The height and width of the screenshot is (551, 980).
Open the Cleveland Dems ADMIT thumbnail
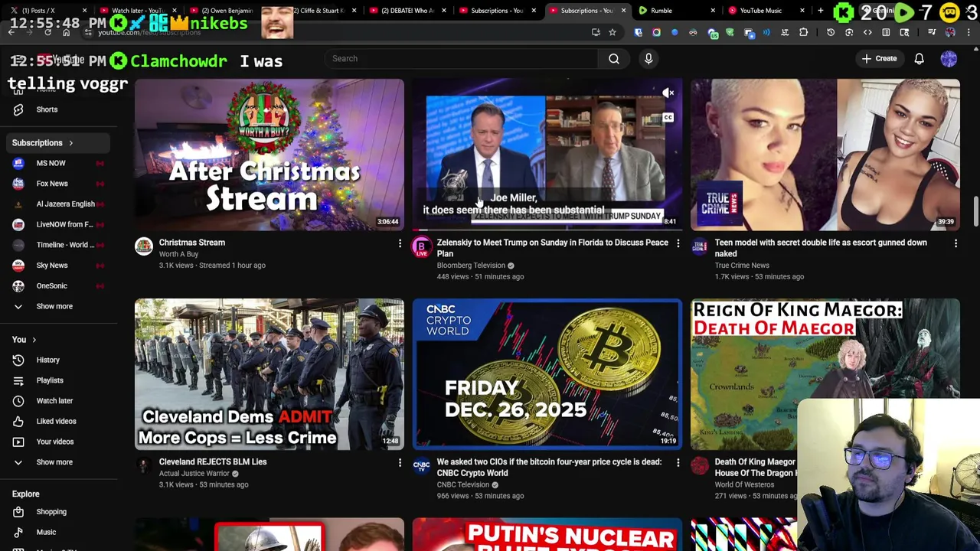pyautogui.click(x=269, y=374)
